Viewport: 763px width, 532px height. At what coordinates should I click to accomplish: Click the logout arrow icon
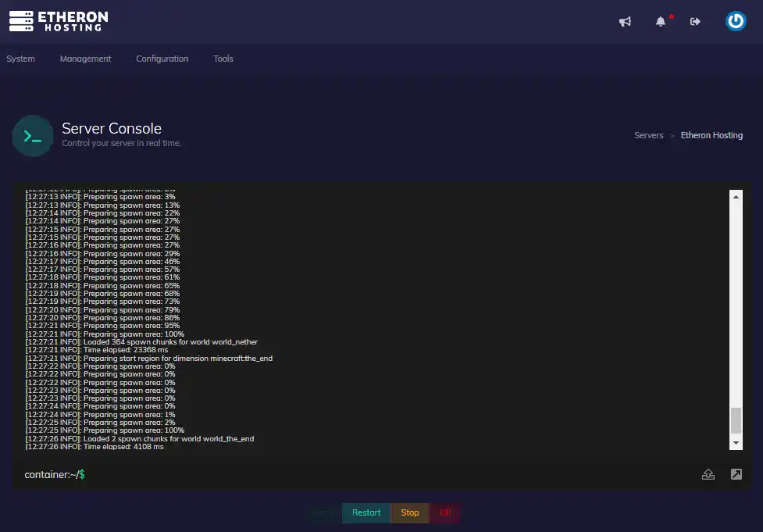pyautogui.click(x=695, y=22)
